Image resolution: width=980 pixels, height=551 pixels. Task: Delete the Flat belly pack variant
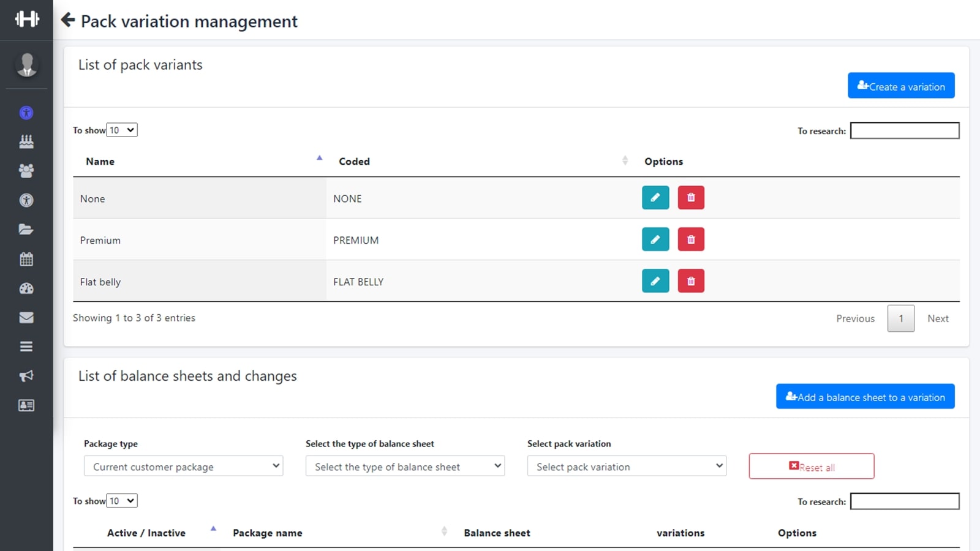coord(691,281)
